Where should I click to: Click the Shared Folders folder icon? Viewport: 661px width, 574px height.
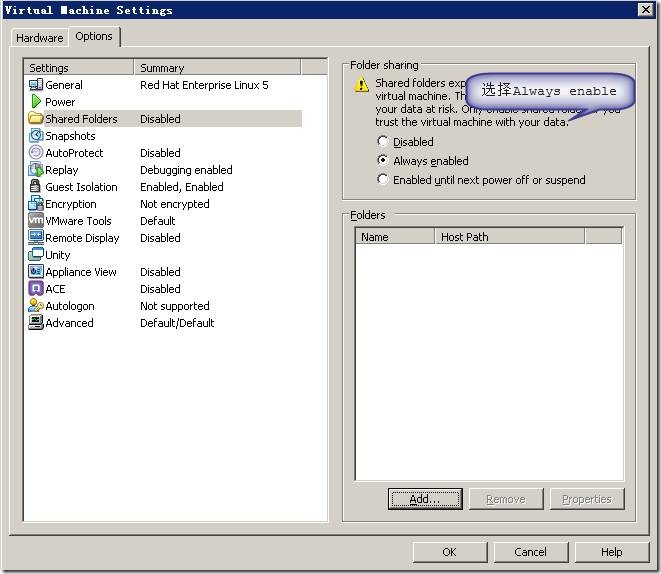point(36,118)
